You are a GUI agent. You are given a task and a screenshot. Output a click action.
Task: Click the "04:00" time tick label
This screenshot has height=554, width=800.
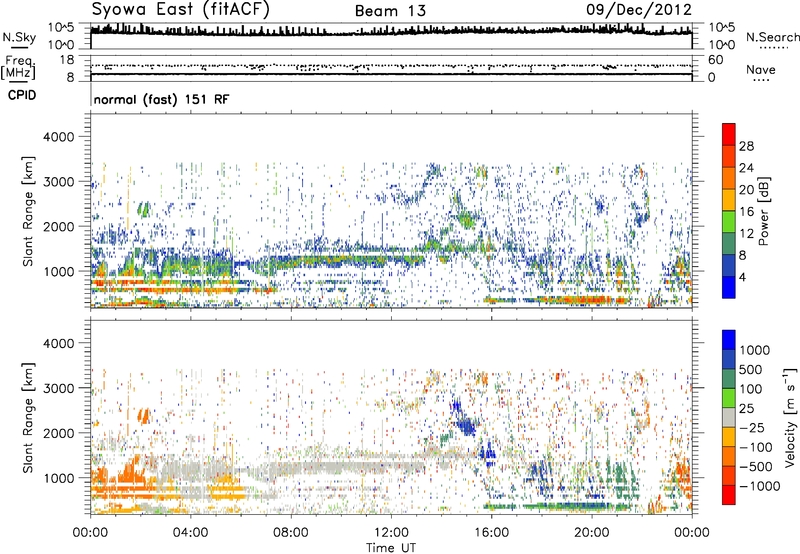tap(190, 533)
